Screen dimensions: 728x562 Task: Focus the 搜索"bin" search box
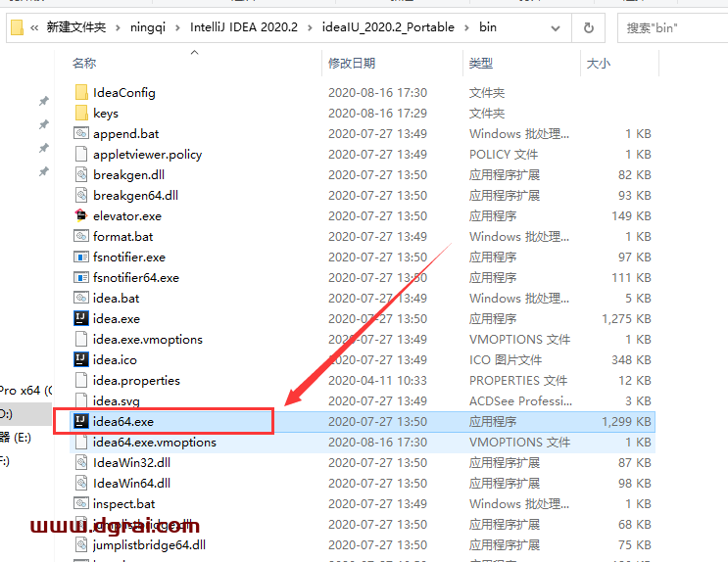[x=673, y=28]
